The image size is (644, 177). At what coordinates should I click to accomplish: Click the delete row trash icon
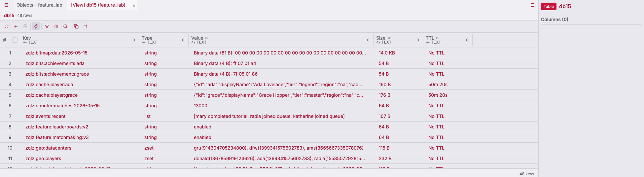25,26
